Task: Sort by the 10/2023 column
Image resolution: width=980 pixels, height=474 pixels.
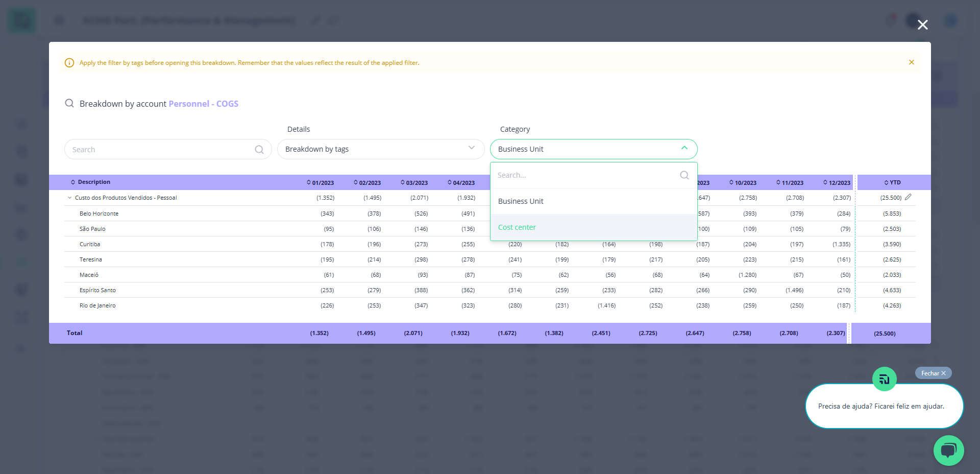Action: pos(743,182)
